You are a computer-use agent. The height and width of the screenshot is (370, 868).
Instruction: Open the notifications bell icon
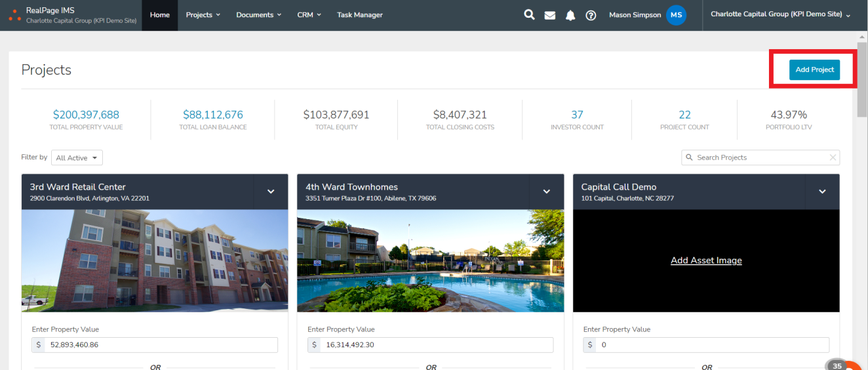click(x=570, y=15)
